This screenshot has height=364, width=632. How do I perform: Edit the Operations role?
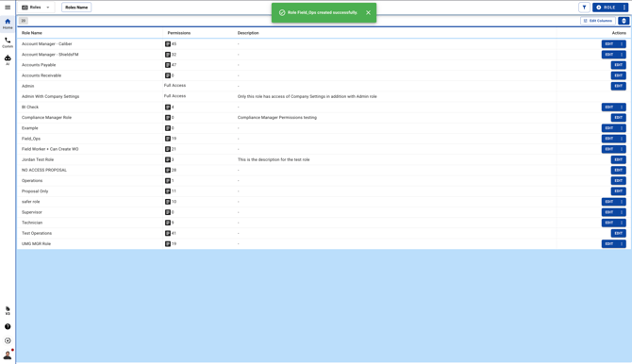pyautogui.click(x=618, y=181)
